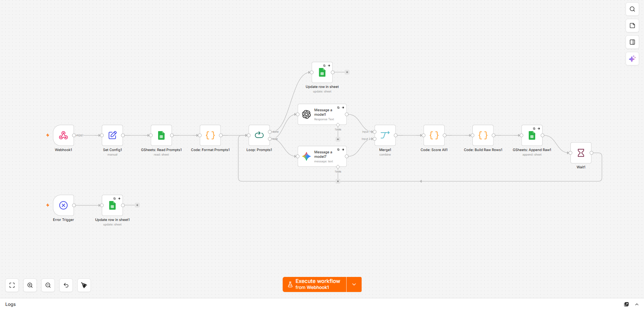
Task: Add a sticky note to canvas
Action: tap(632, 26)
